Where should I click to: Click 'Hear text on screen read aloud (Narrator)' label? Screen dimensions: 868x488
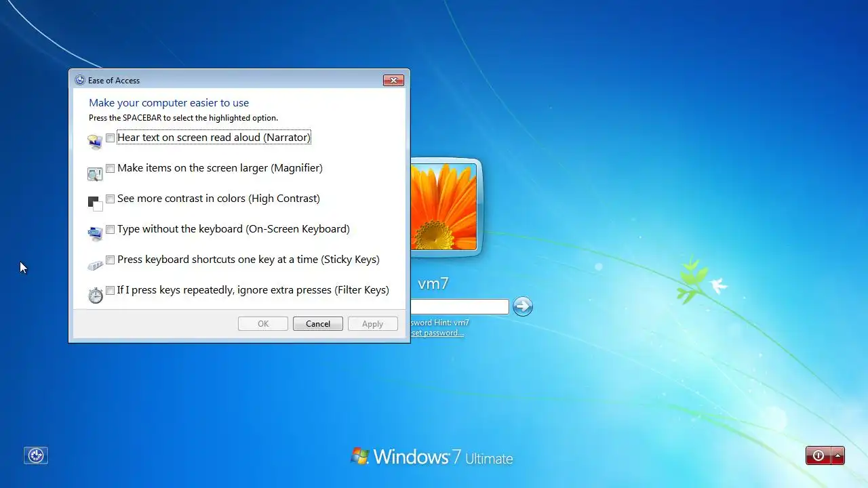[214, 138]
